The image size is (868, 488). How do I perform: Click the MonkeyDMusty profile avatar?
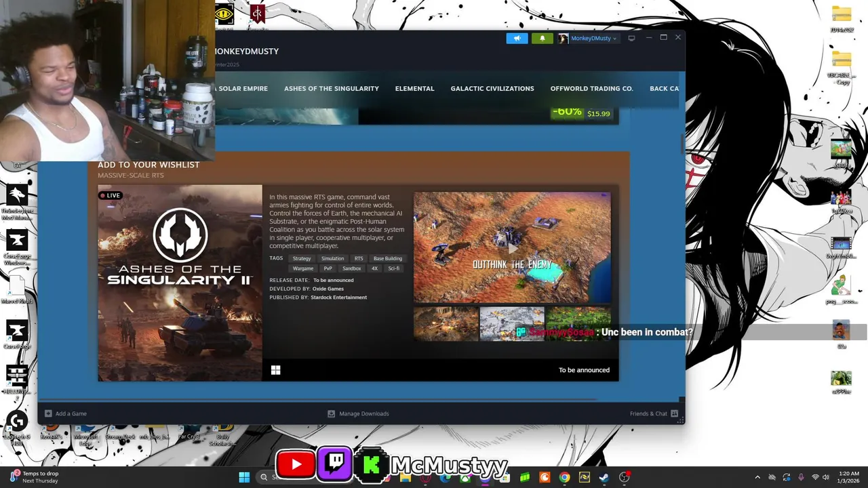(x=563, y=39)
